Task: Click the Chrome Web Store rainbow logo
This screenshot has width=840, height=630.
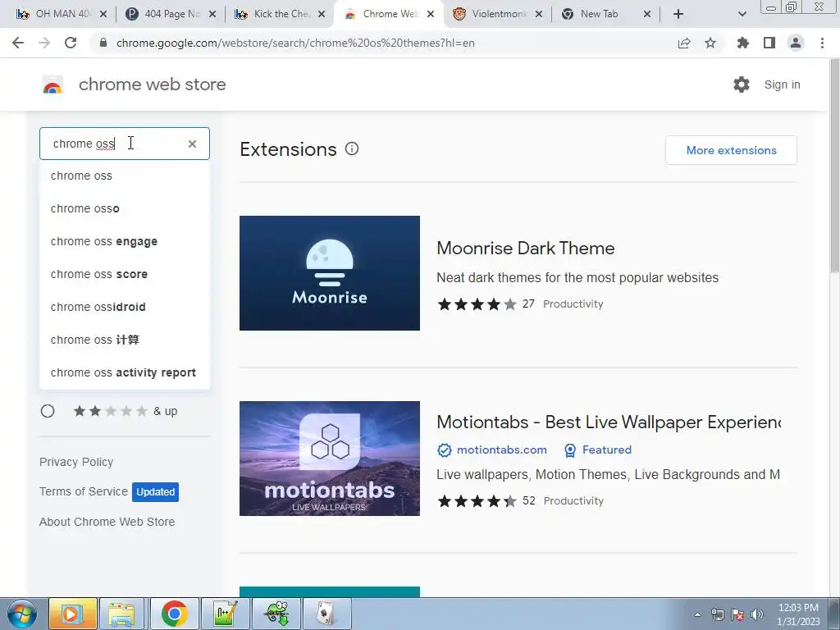Action: 52,84
